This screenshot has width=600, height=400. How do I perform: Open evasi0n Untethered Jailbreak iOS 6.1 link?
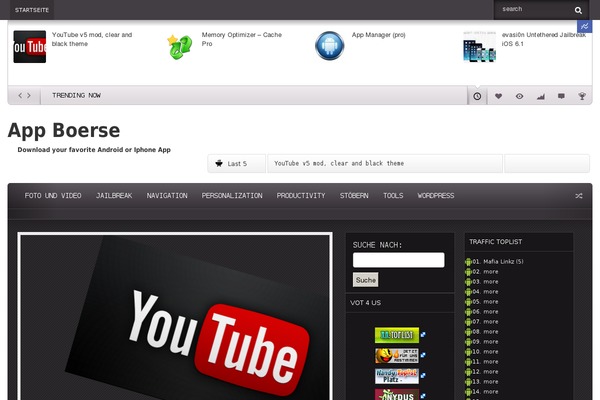(544, 39)
